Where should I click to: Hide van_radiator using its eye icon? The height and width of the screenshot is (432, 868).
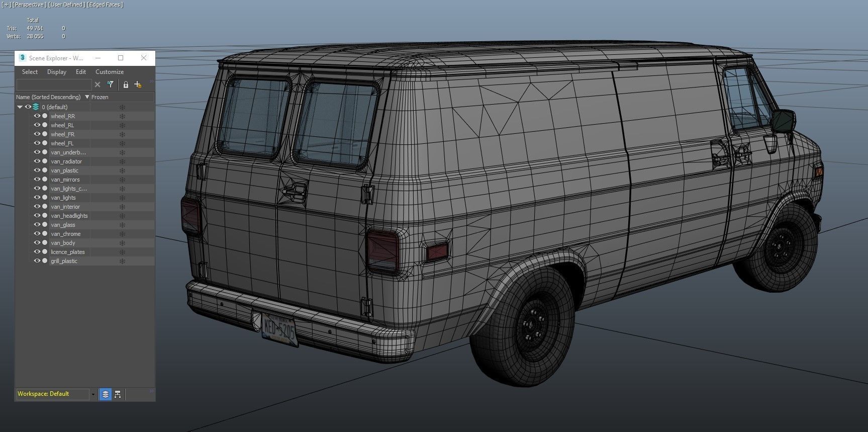[x=37, y=161]
